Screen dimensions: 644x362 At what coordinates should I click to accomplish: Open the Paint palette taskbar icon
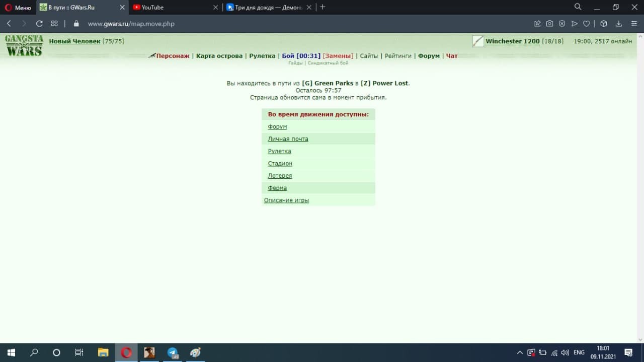click(195, 352)
